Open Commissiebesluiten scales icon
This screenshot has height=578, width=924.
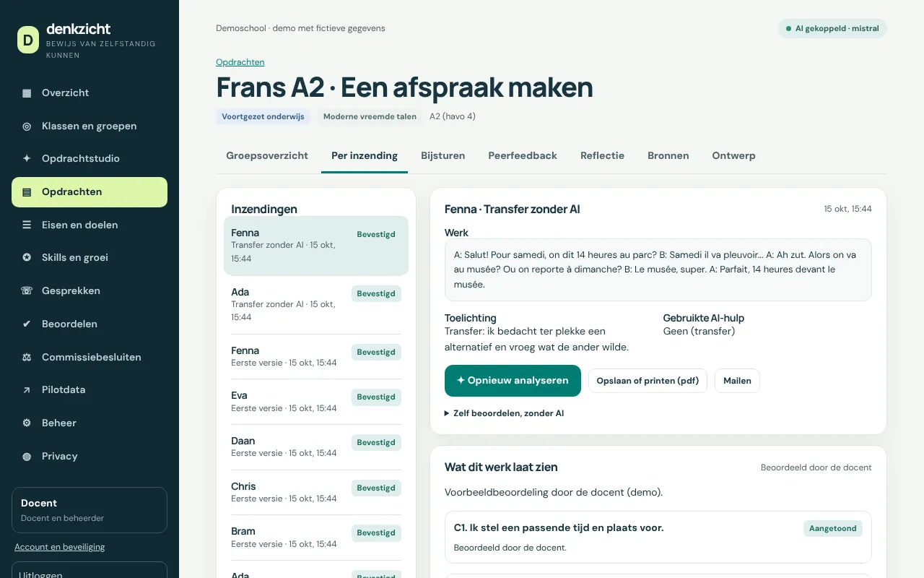pos(27,358)
